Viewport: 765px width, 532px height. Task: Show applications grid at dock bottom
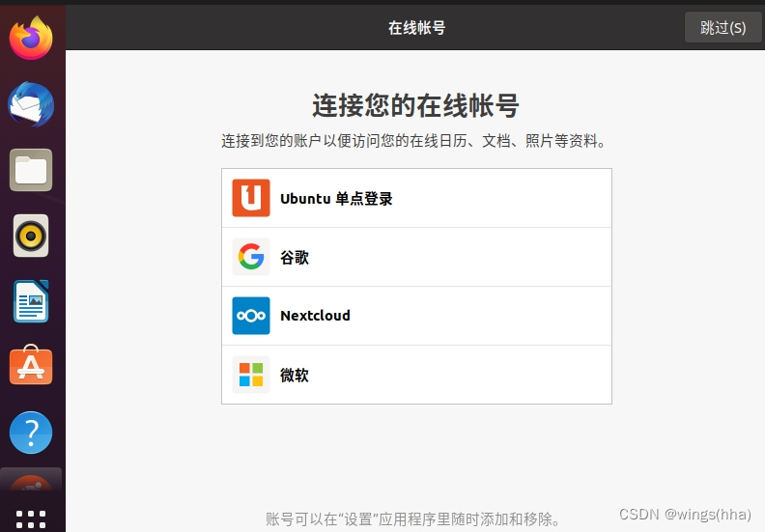point(31,519)
